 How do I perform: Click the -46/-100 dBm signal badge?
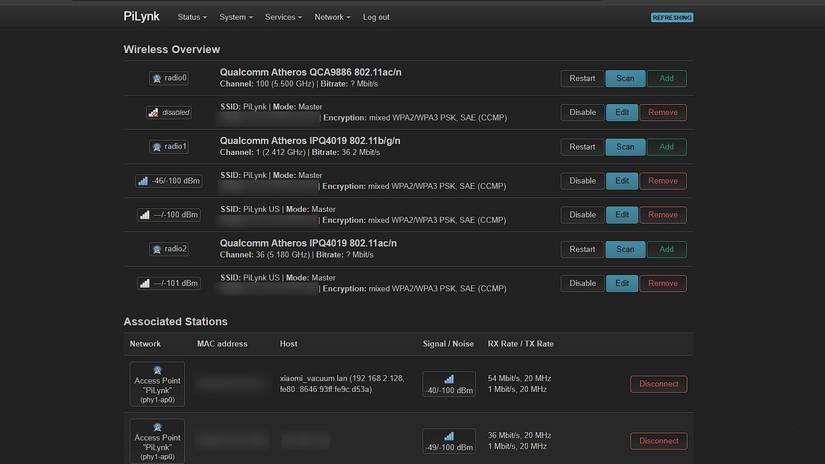(x=169, y=181)
